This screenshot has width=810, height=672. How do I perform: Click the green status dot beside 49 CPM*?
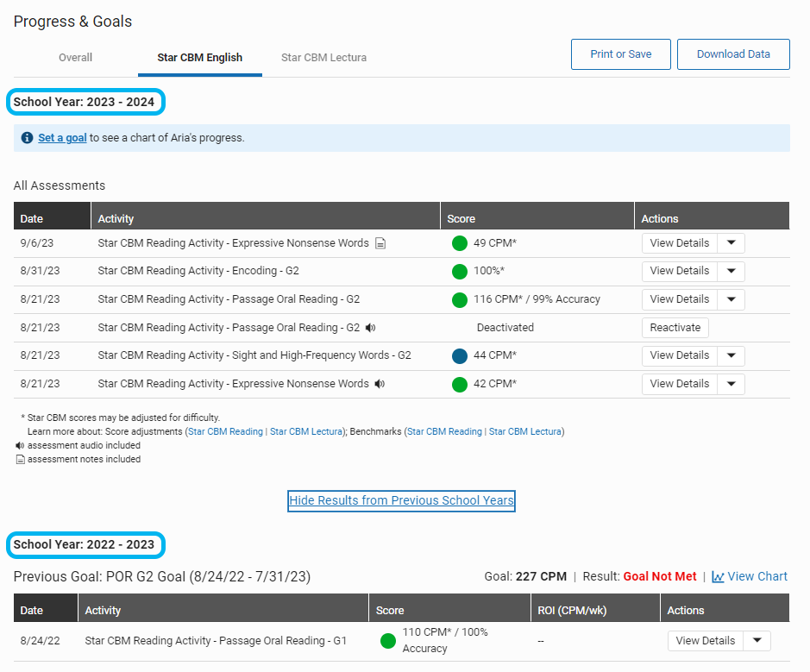coord(459,243)
